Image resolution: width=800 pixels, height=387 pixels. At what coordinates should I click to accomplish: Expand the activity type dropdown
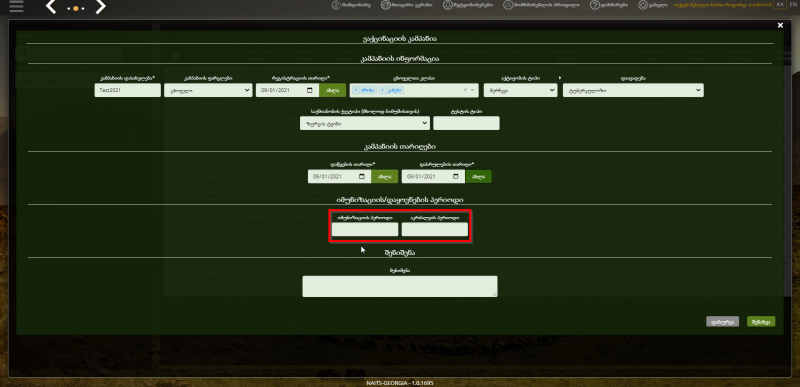point(520,90)
